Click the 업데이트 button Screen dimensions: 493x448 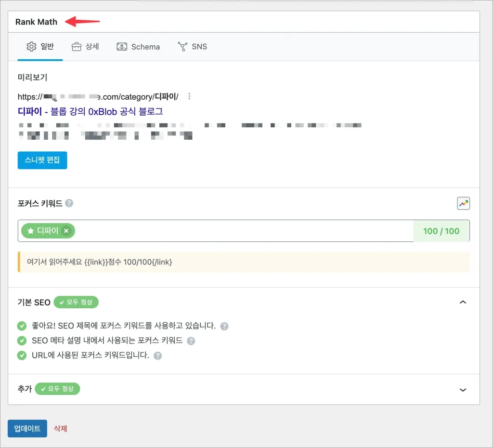(x=27, y=428)
